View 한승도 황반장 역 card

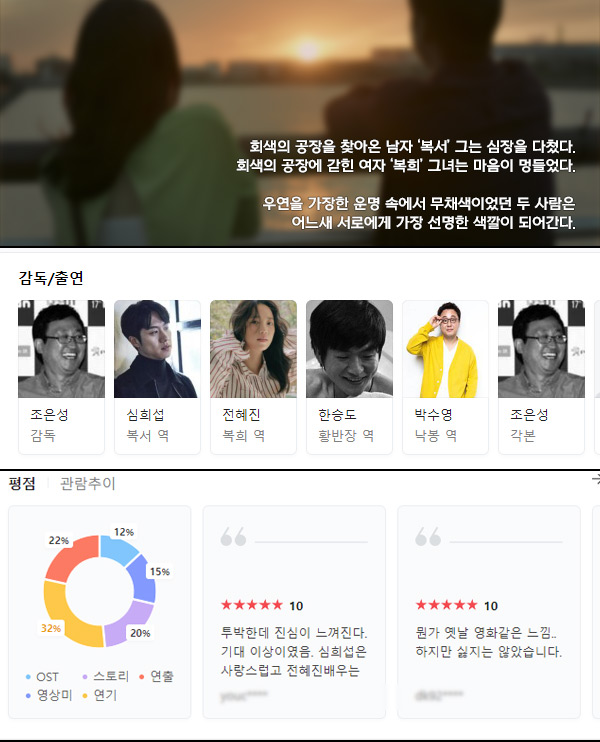pyautogui.click(x=350, y=377)
